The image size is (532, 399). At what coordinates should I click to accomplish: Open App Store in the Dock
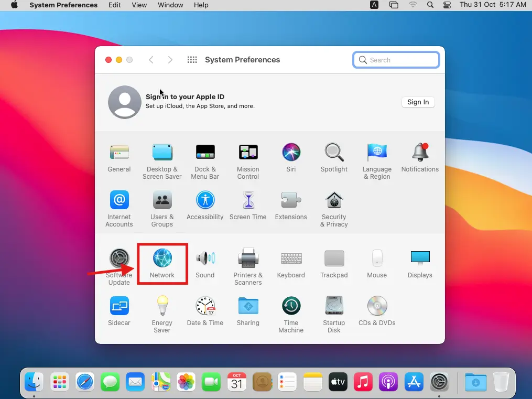(x=414, y=382)
